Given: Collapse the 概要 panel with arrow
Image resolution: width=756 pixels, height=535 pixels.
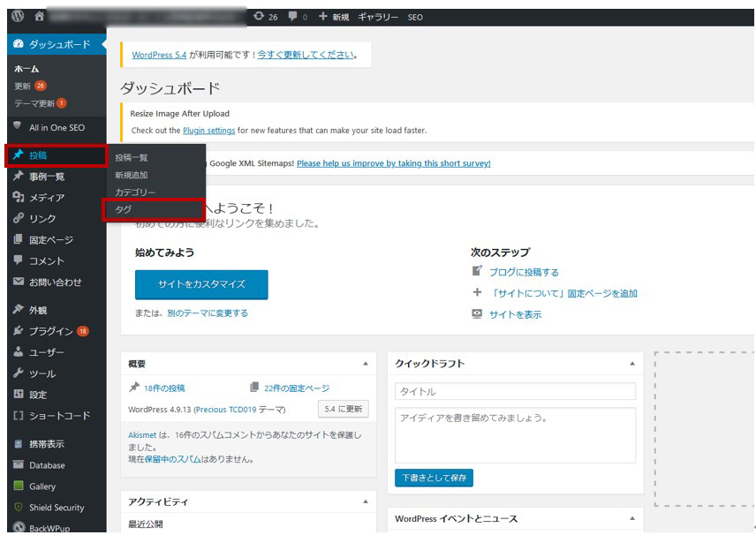Looking at the screenshot, I should [365, 364].
